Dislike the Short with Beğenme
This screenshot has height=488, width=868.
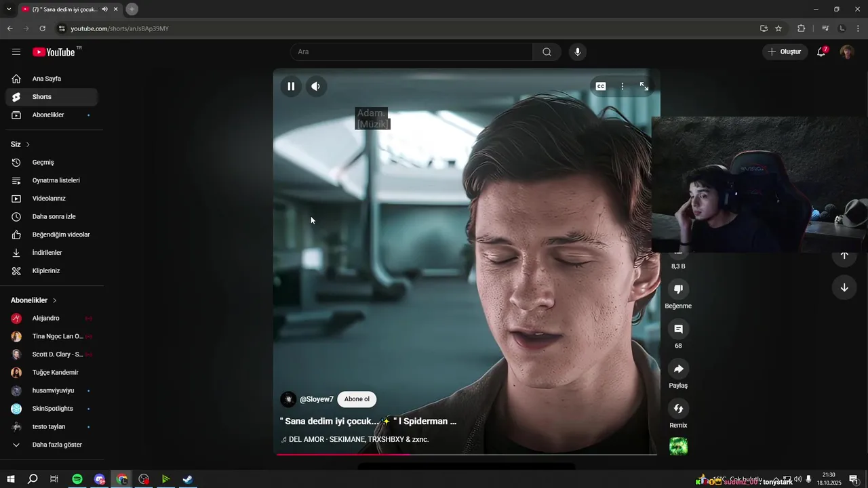[x=678, y=289]
